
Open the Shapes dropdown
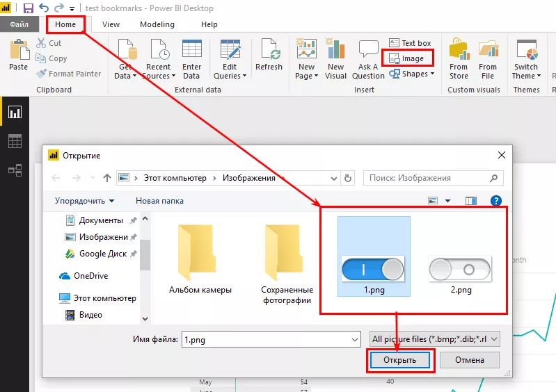coord(411,74)
